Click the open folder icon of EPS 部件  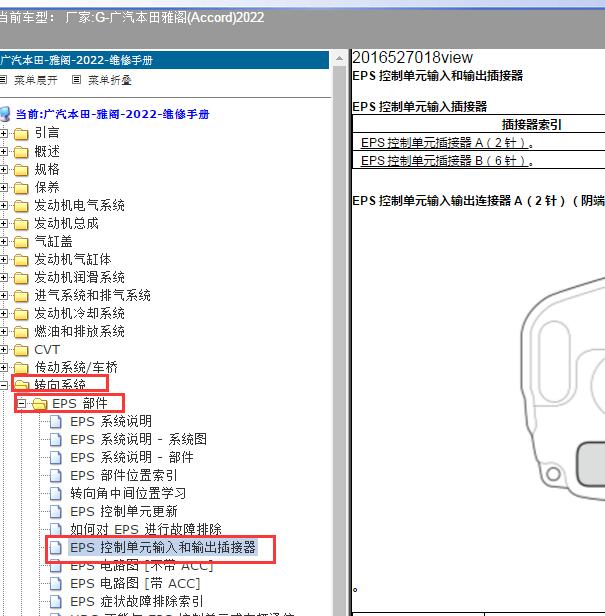pos(40,404)
